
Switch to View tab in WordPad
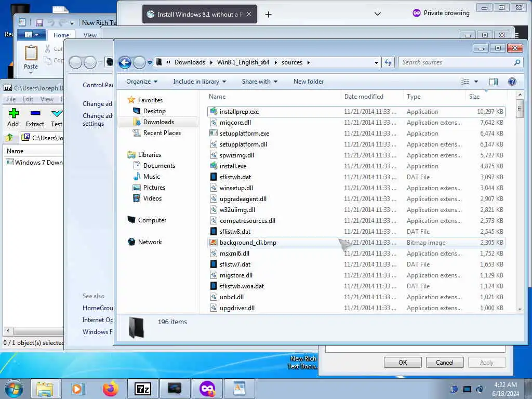pyautogui.click(x=90, y=35)
